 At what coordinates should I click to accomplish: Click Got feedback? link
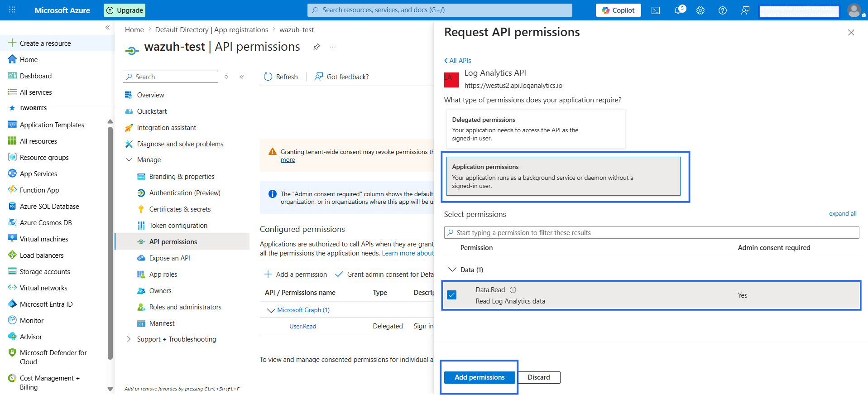click(342, 77)
